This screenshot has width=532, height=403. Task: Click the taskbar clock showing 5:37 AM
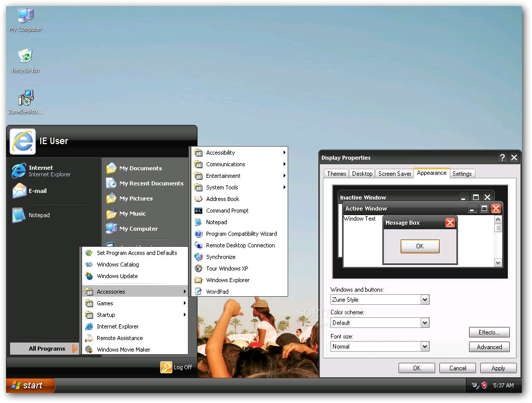503,385
